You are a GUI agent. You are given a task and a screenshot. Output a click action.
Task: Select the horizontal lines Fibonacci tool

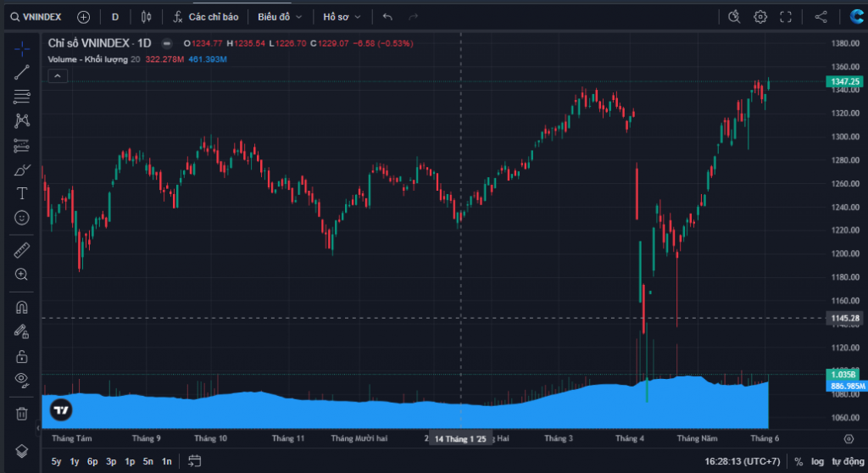click(x=21, y=97)
